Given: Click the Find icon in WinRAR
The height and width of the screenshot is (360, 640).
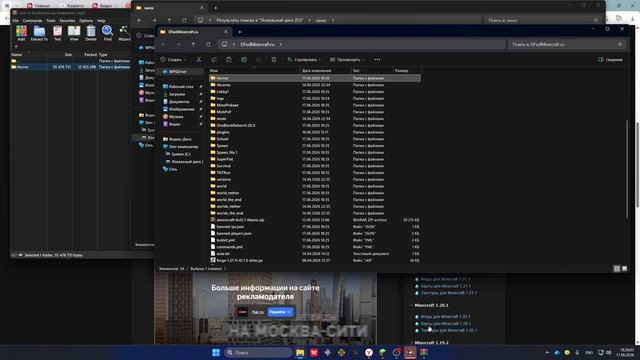Looking at the screenshot, I should click(107, 33).
